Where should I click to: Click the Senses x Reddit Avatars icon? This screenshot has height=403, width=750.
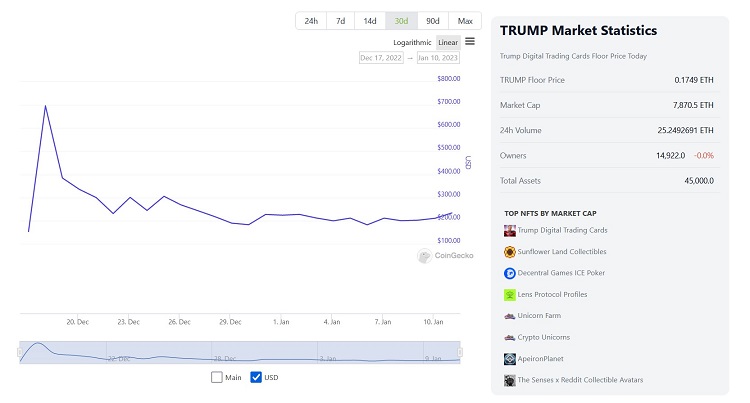(509, 381)
